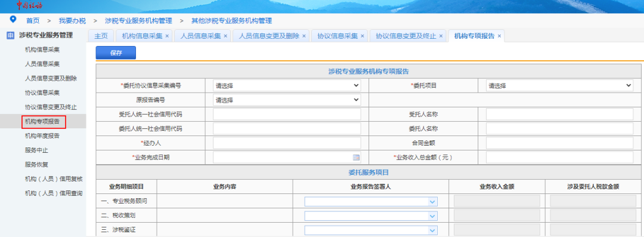
Task: Open 人员信息采集 in the sidebar
Action: [x=42, y=64]
